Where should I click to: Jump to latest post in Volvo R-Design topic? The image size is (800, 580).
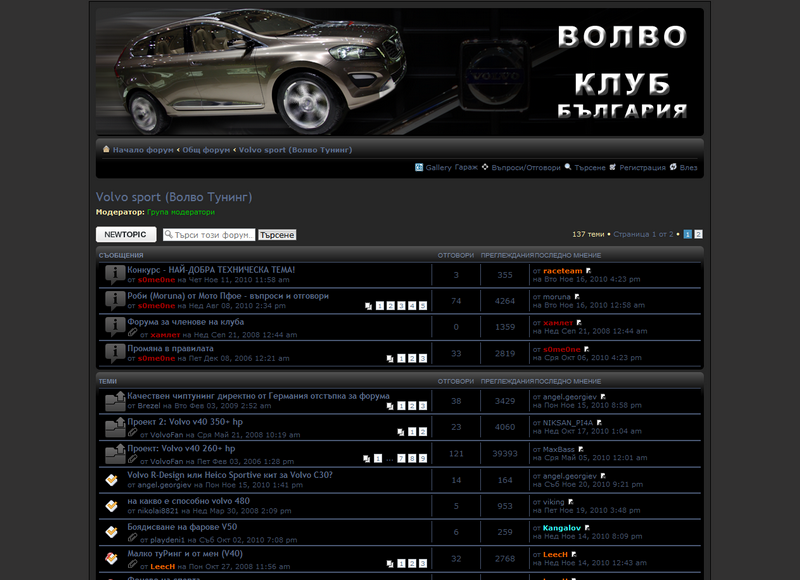tap(603, 476)
